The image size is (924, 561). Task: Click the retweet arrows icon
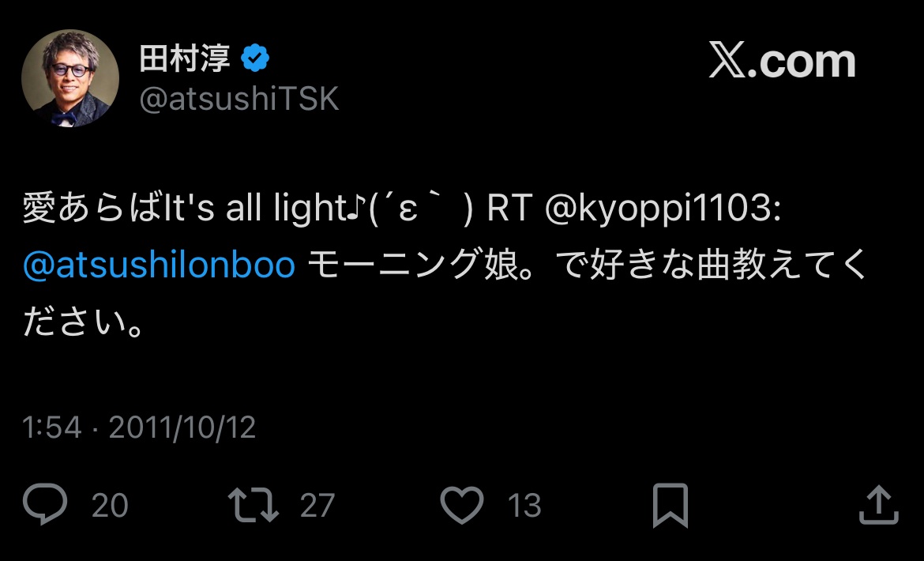(x=253, y=505)
